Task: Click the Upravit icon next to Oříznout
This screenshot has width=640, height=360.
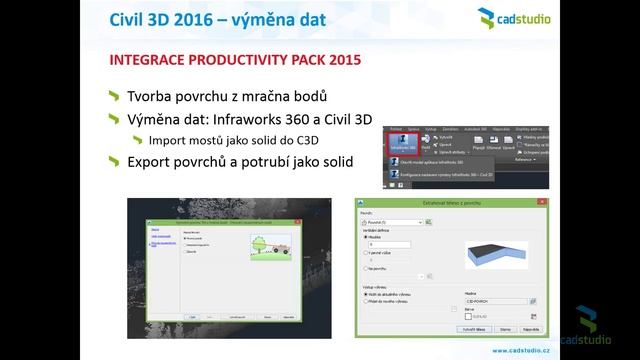Action: click(508, 142)
